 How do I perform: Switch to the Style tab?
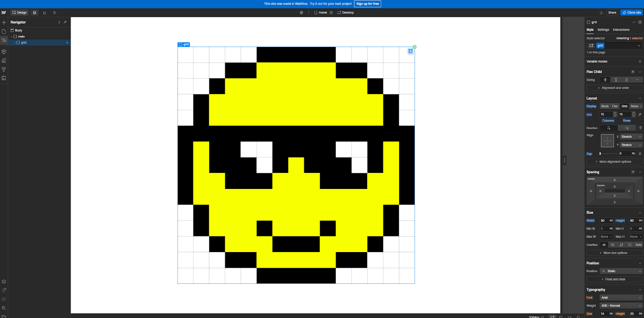[x=590, y=30]
